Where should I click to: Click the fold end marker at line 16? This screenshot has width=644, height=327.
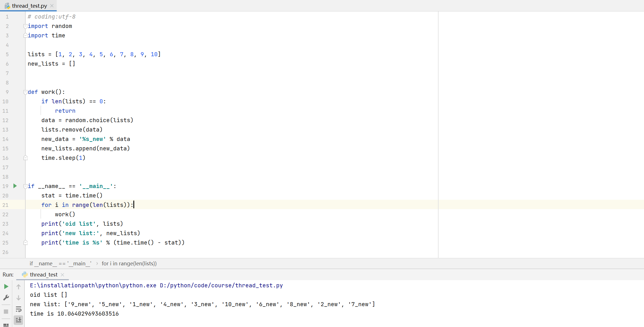coord(25,158)
